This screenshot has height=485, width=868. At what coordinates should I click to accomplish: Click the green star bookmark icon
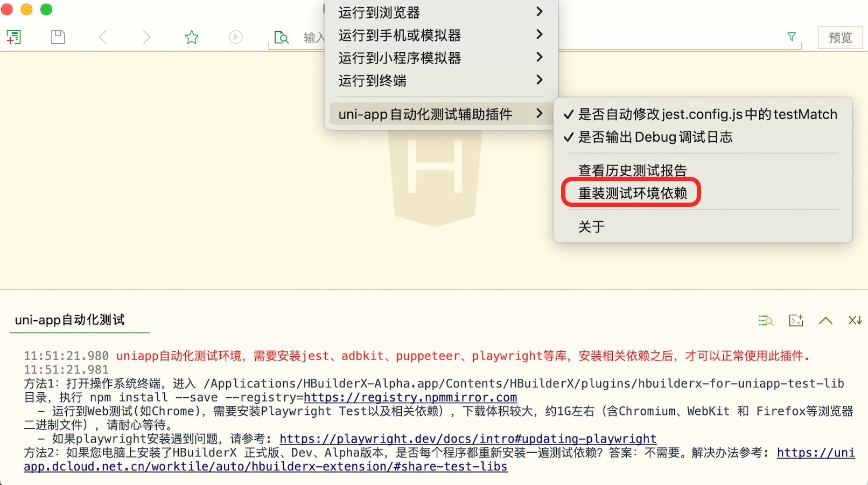192,37
